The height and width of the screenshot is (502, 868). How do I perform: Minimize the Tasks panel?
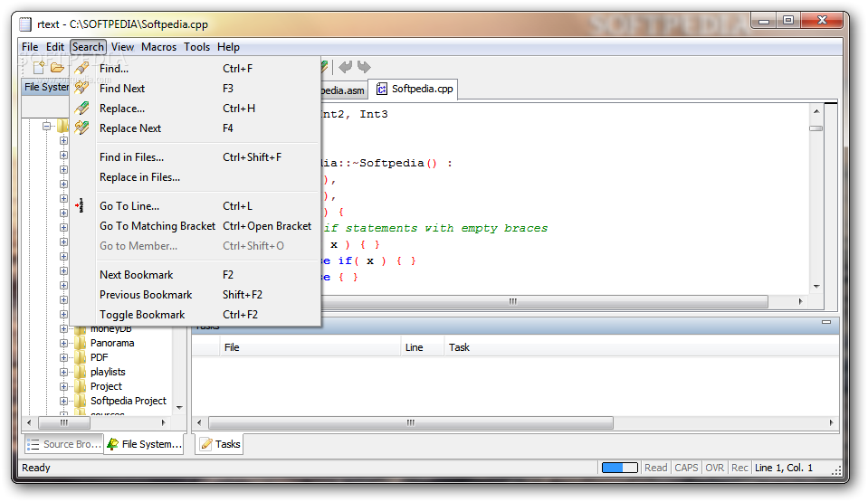click(826, 322)
